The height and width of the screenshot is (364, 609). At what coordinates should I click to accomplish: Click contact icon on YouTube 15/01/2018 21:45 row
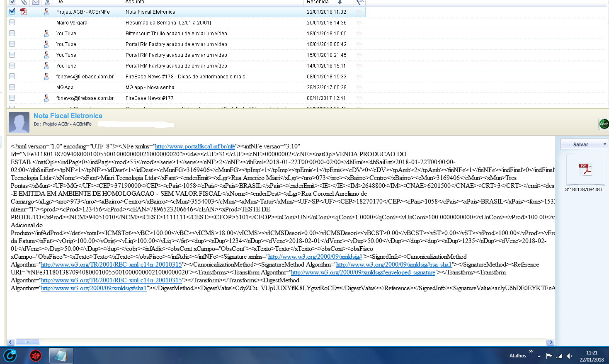pyautogui.click(x=46, y=55)
